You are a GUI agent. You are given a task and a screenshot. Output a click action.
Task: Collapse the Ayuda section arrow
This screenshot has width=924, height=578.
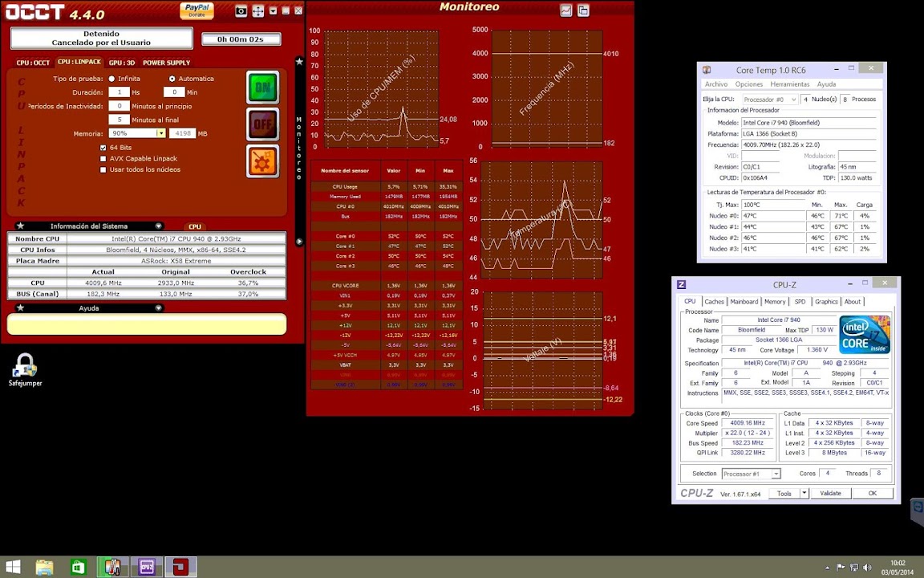click(159, 308)
